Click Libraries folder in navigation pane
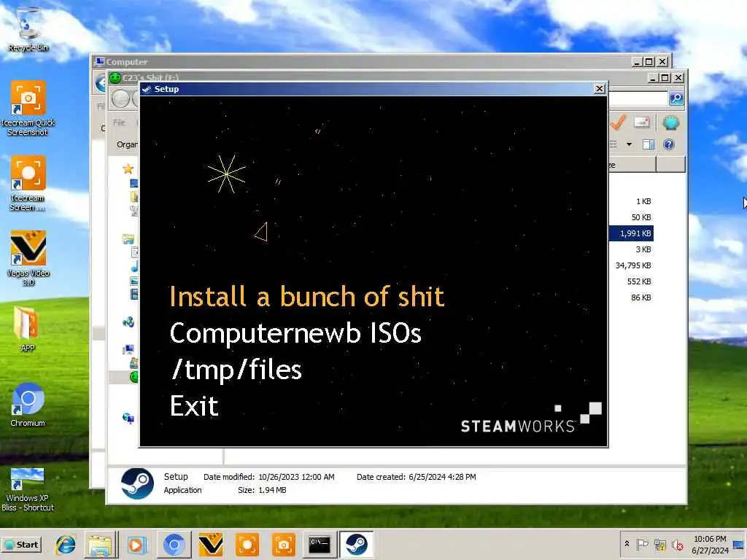This screenshot has height=560, width=747. coord(128,238)
